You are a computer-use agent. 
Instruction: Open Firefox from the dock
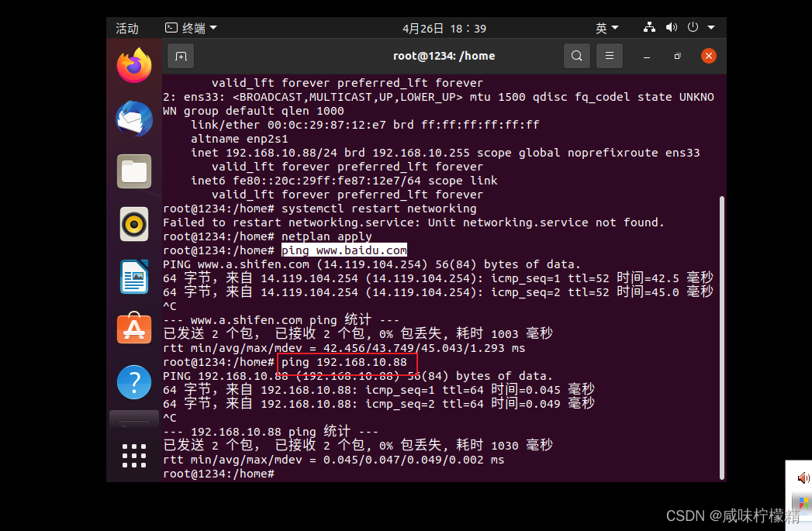click(x=133, y=65)
